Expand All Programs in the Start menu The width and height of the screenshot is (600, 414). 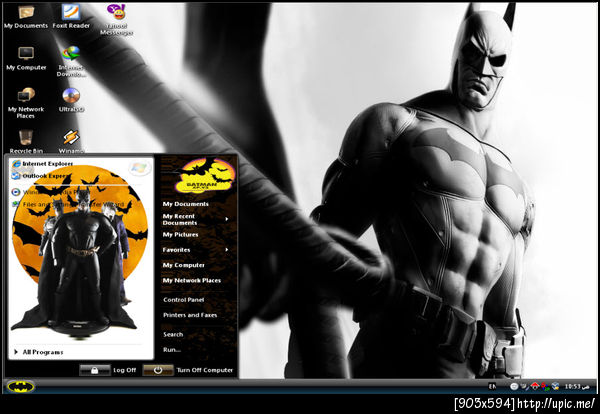[x=38, y=352]
